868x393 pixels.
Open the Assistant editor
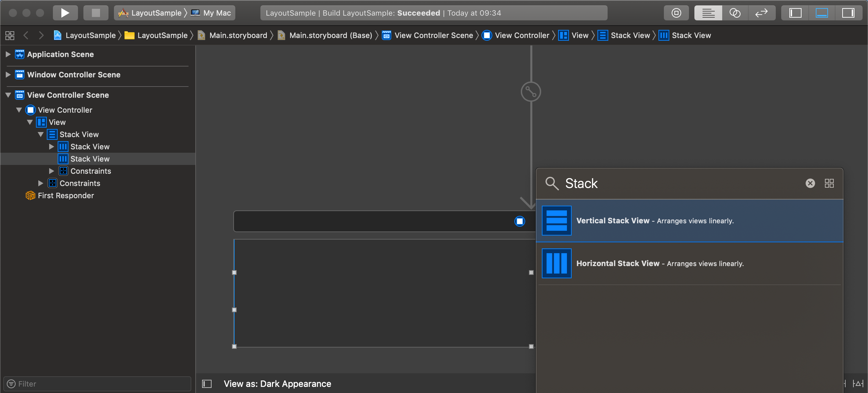pyautogui.click(x=735, y=13)
